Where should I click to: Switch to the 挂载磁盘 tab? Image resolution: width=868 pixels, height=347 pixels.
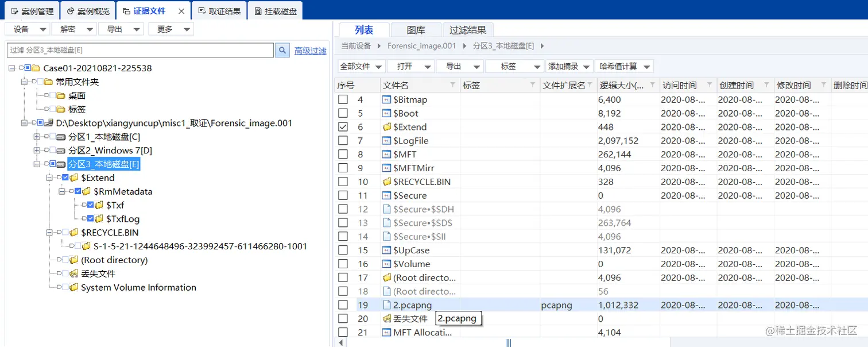(275, 11)
